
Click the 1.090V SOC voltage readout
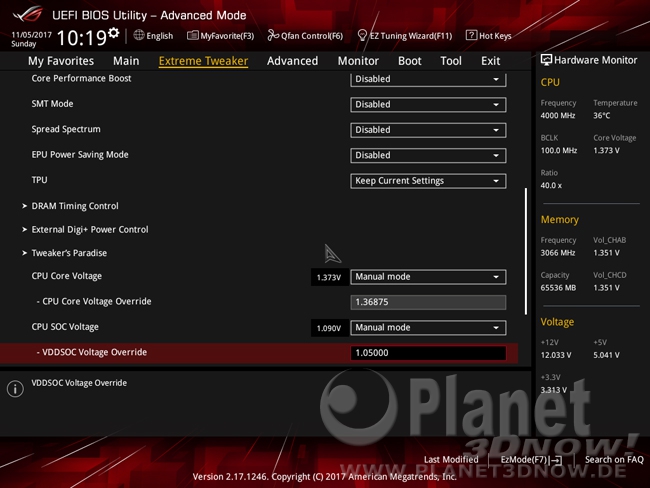tap(329, 328)
